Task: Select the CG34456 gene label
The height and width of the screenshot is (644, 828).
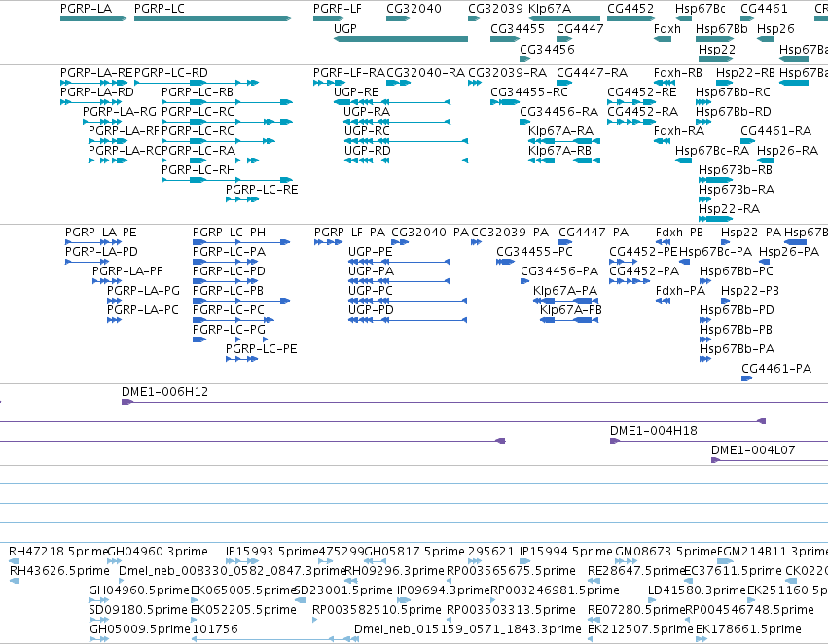Action: (x=547, y=49)
